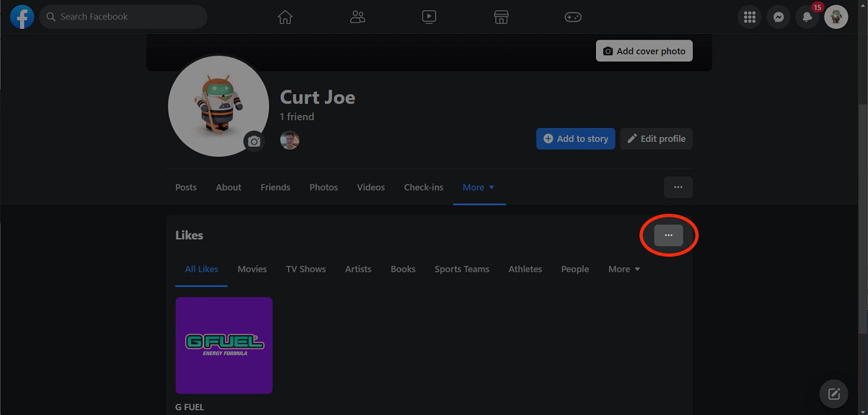Image resolution: width=868 pixels, height=415 pixels.
Task: Expand the profile More dropdown
Action: pyautogui.click(x=479, y=187)
